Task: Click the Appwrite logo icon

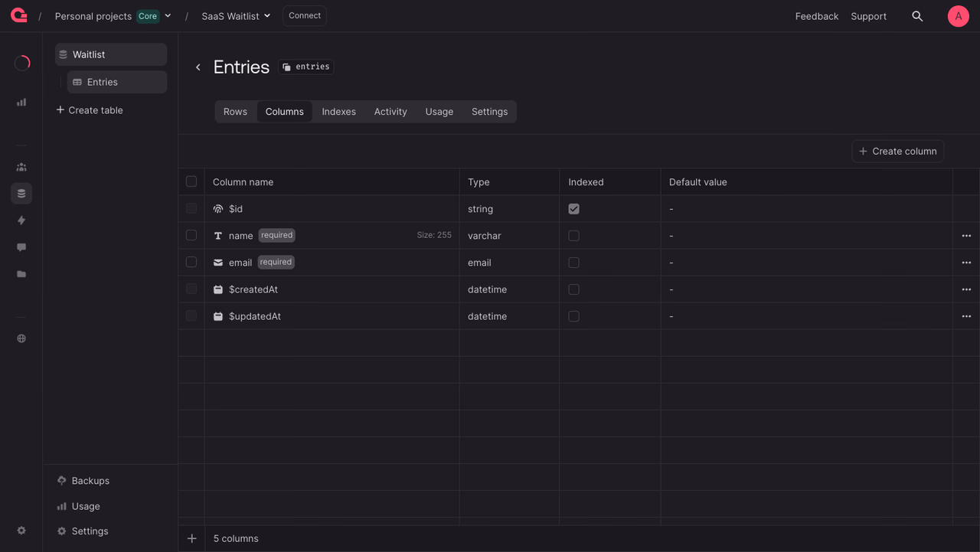Action: (x=19, y=15)
